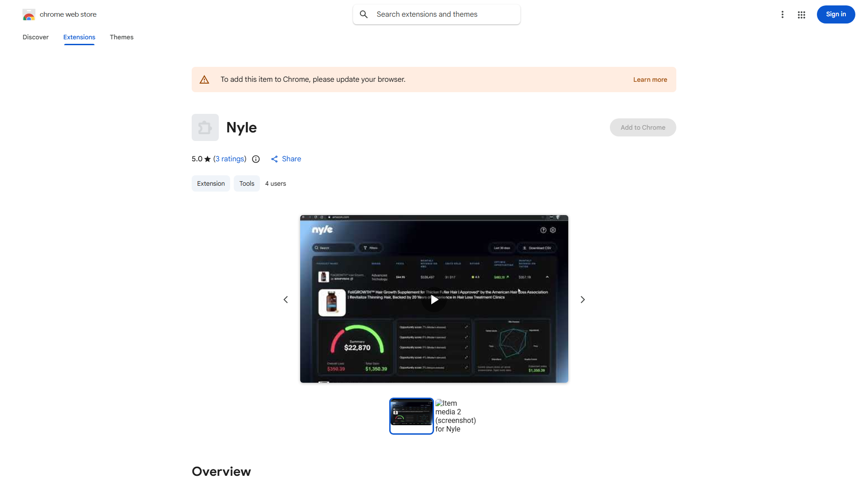This screenshot has width=868, height=488.
Task: Advance to the next media slide
Action: [x=583, y=300]
